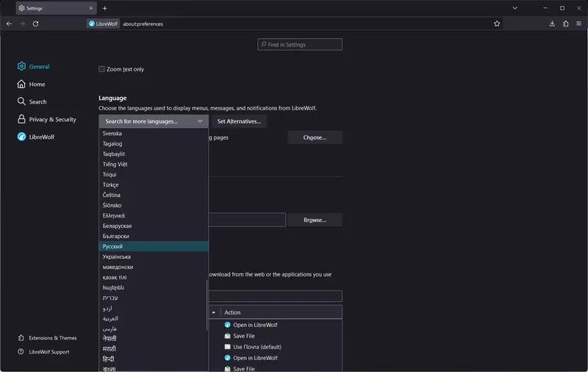Click the back navigation arrow
The height and width of the screenshot is (372, 588).
9,24
